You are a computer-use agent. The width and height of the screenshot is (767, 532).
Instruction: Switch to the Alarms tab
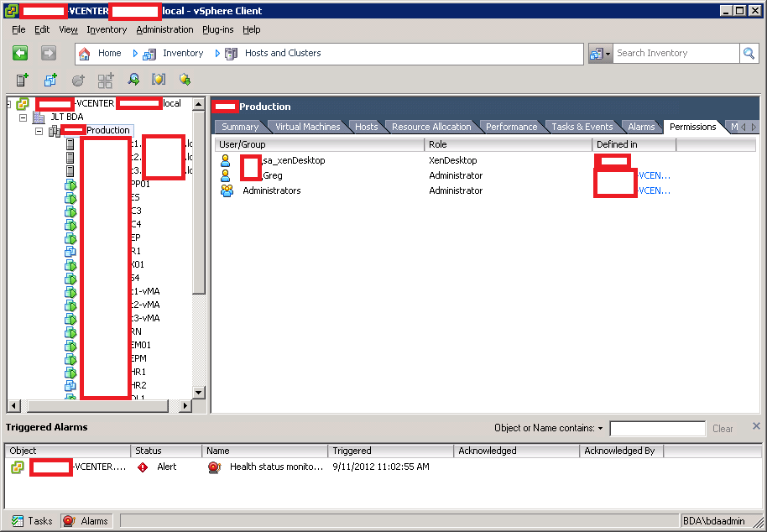(x=641, y=127)
